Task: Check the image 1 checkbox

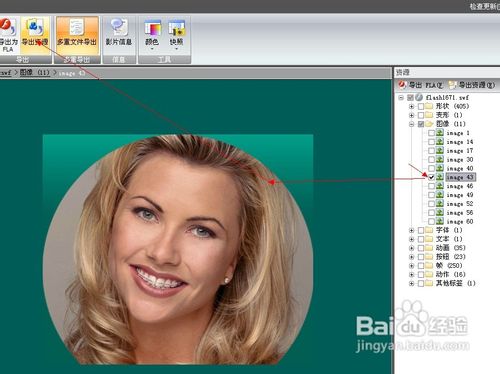Action: [x=431, y=133]
